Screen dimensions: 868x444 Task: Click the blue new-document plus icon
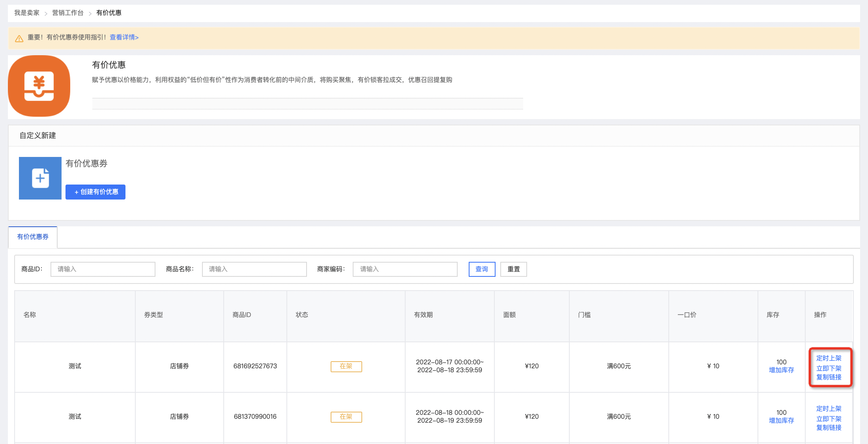[40, 178]
